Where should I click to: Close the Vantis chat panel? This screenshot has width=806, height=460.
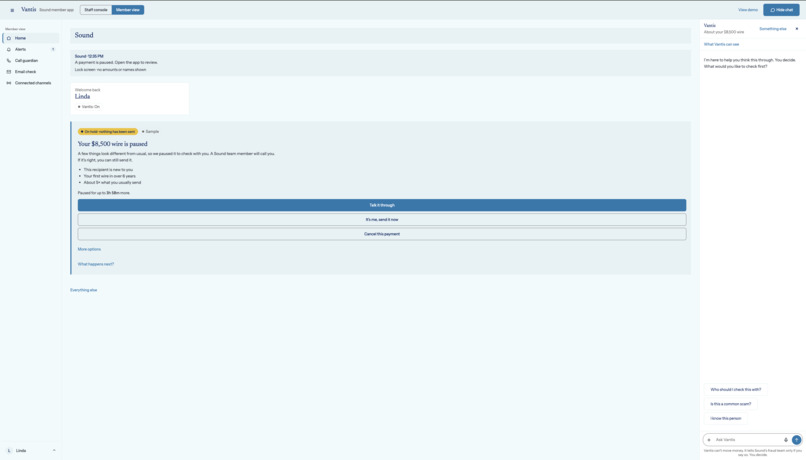(797, 29)
